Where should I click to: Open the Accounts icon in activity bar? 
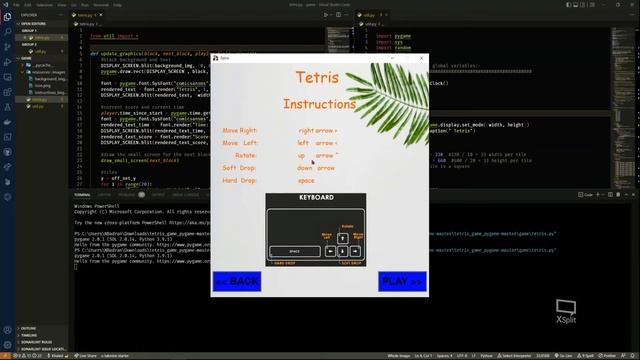(x=7, y=330)
